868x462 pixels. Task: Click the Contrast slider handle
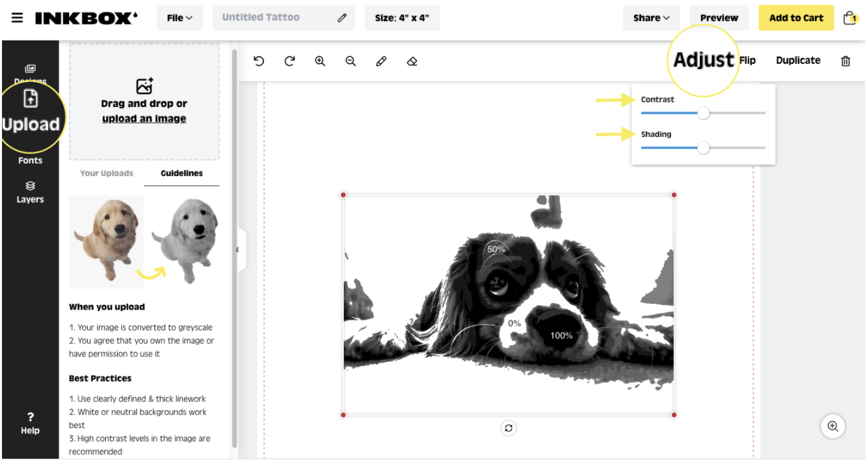tap(703, 113)
